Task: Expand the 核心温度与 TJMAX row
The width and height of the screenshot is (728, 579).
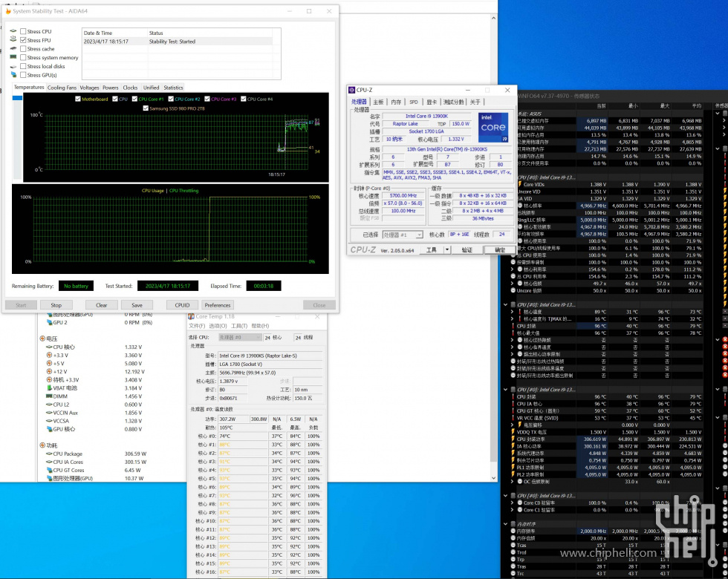Action: pyautogui.click(x=513, y=318)
